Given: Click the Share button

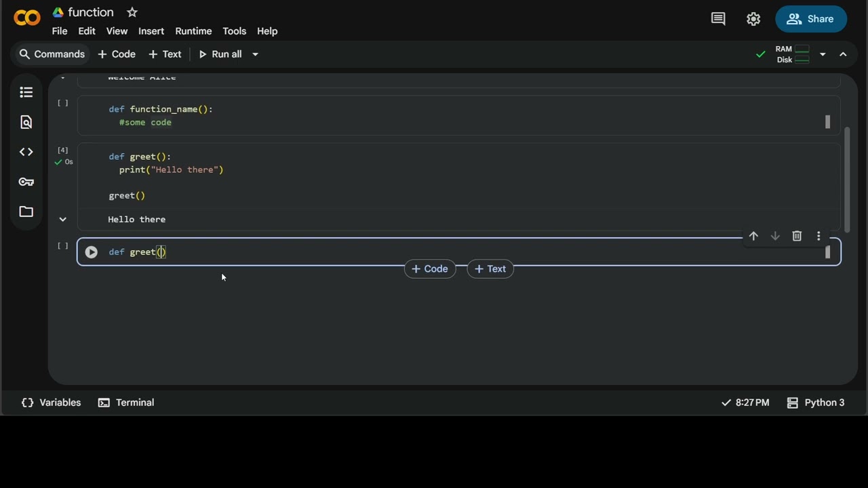Looking at the screenshot, I should (x=811, y=19).
